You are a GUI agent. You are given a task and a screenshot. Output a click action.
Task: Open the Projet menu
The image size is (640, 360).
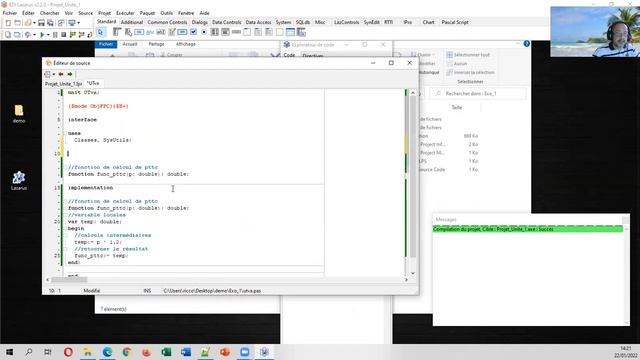coord(104,13)
